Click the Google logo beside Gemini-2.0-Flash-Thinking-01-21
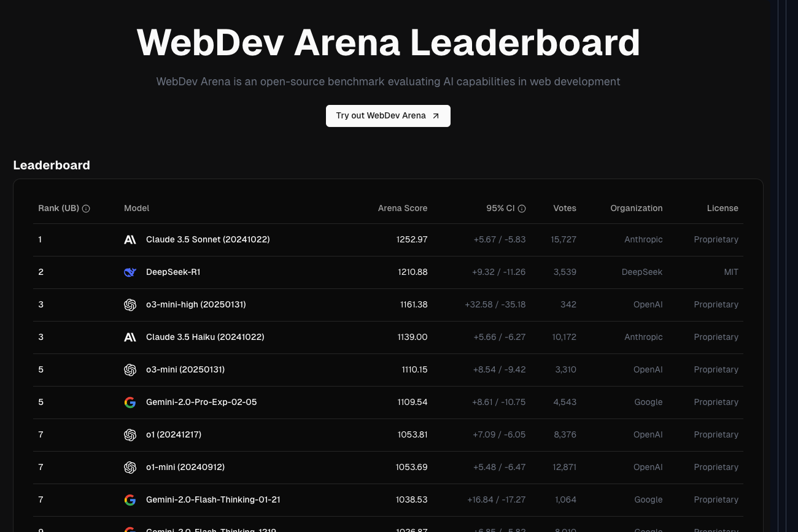 click(x=130, y=500)
